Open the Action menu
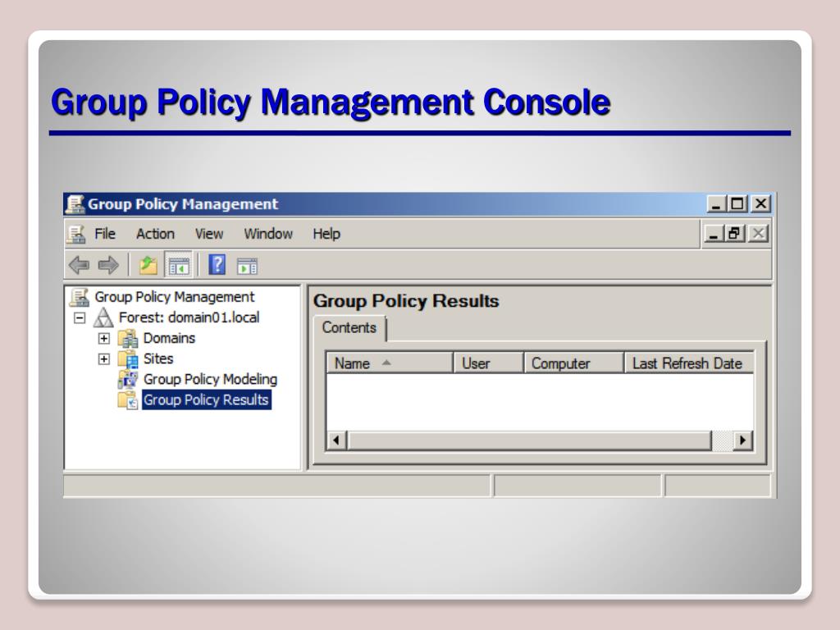This screenshot has width=840, height=630. tap(155, 234)
